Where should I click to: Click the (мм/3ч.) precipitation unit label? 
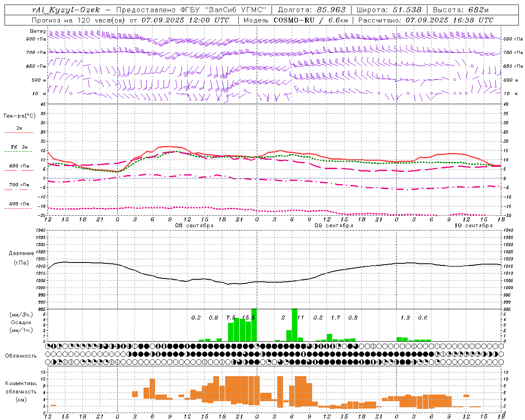[x=21, y=315]
